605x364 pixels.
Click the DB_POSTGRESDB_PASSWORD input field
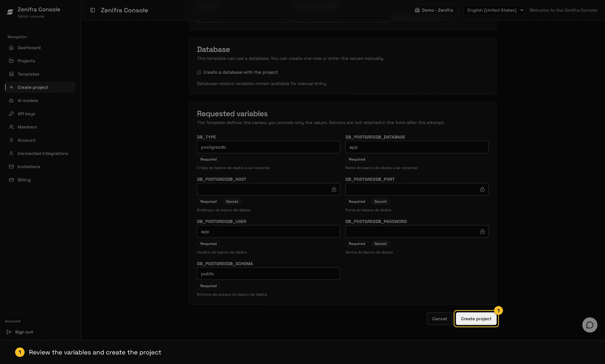(417, 231)
